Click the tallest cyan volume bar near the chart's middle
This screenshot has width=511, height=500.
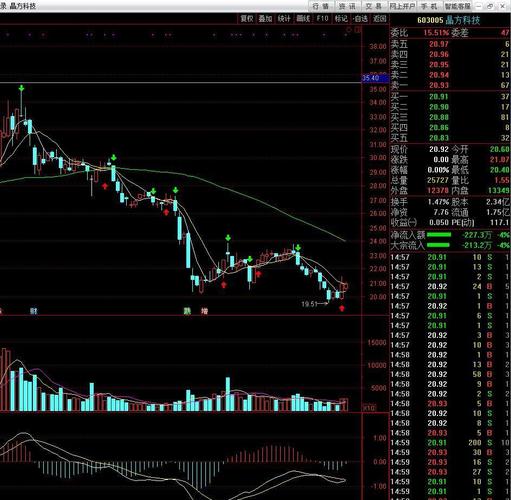tap(228, 394)
